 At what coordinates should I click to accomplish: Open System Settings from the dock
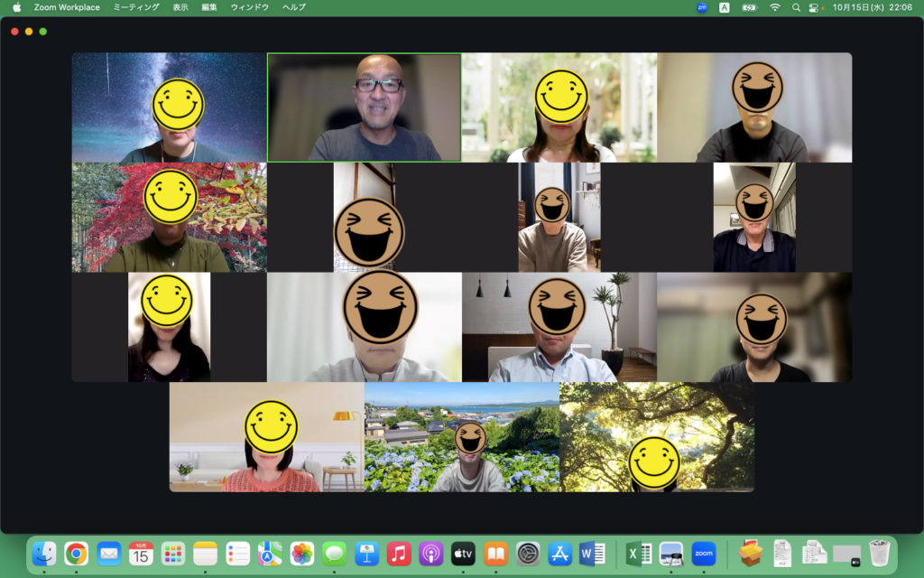click(x=528, y=553)
